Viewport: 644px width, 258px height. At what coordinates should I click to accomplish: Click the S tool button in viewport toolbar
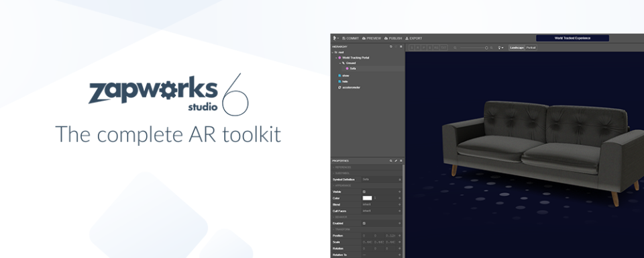pyautogui.click(x=411, y=48)
